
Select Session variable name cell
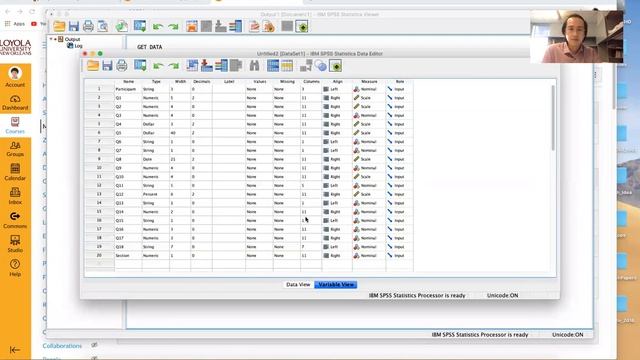[x=128, y=256]
